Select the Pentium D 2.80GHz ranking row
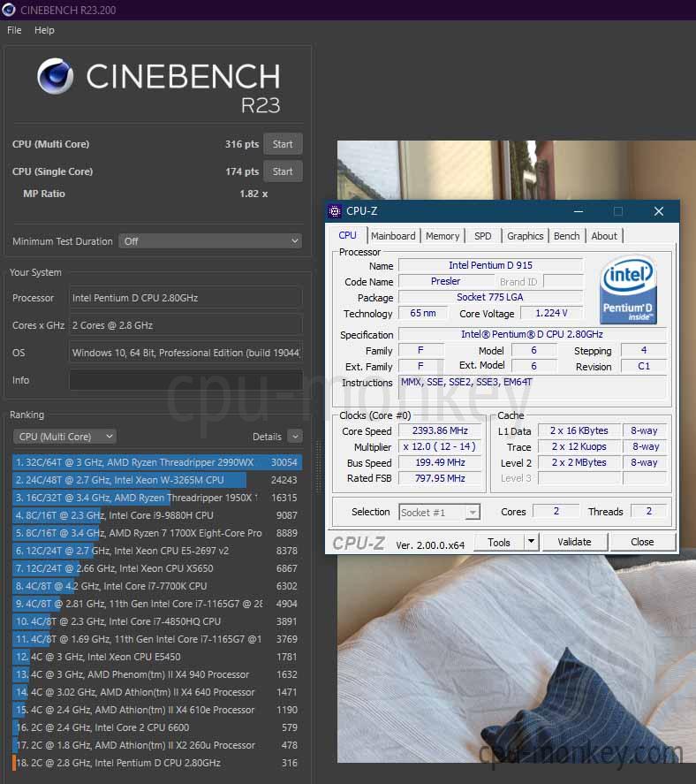Image resolution: width=696 pixels, height=784 pixels. tap(157, 763)
